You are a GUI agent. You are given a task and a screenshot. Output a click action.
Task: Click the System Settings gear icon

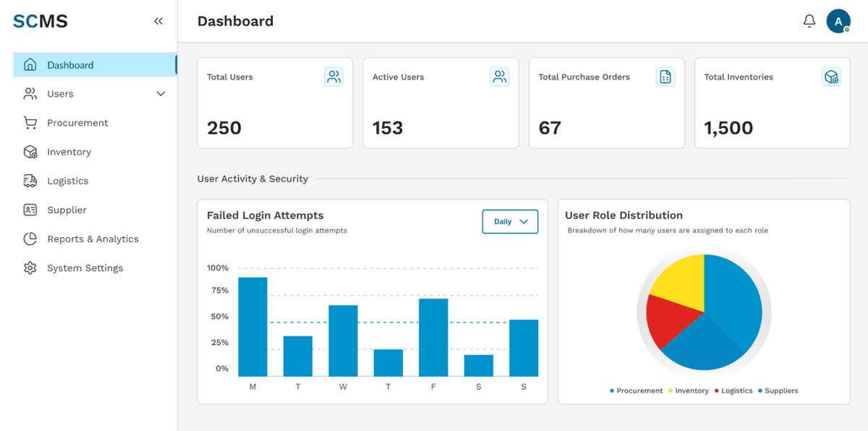[x=30, y=268]
